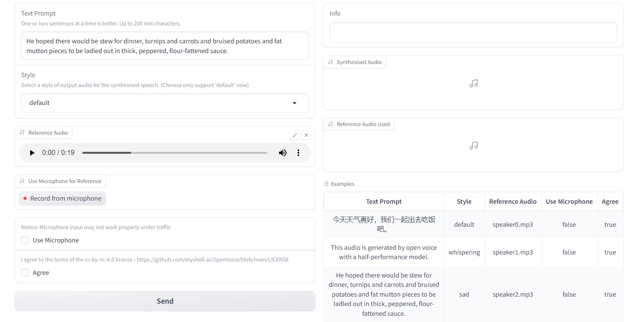644x322 pixels.
Task: Play the reference audio clip
Action: click(x=32, y=153)
